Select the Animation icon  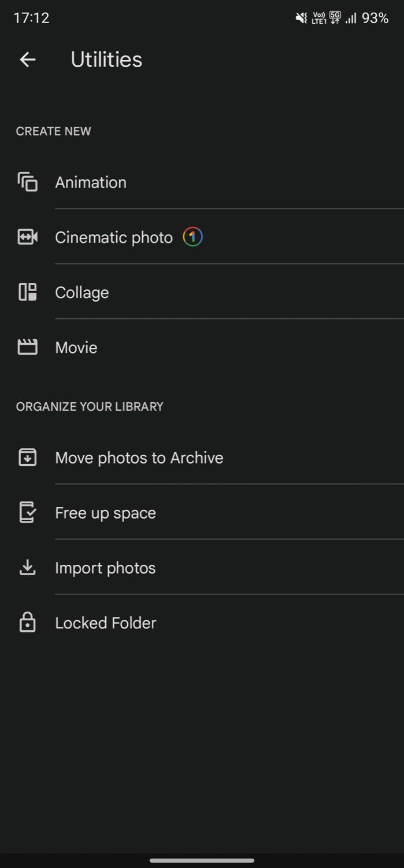pyautogui.click(x=27, y=182)
